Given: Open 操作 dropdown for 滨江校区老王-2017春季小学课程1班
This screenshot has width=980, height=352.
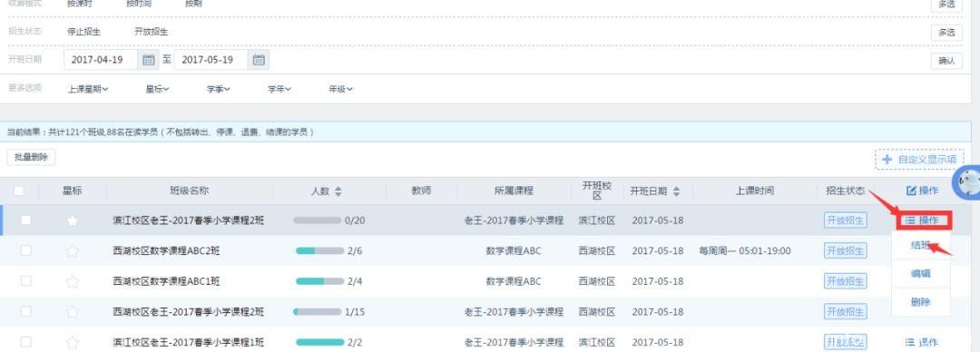Looking at the screenshot, I should coord(921,342).
